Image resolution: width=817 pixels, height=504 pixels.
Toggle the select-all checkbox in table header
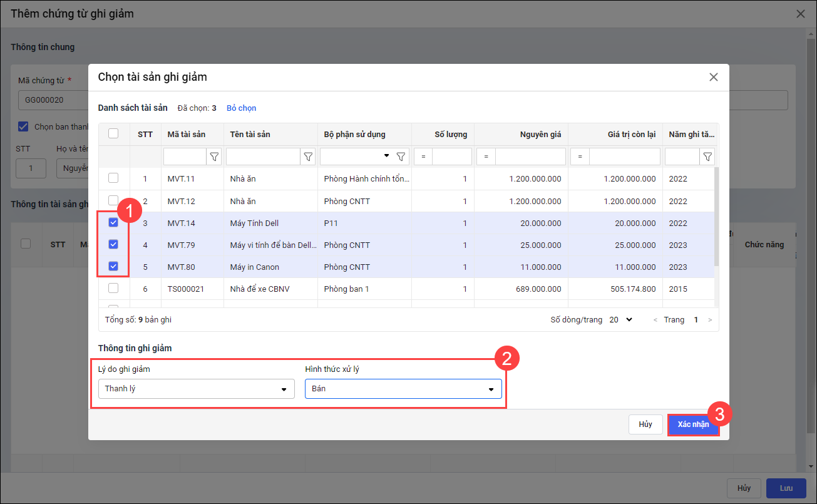(113, 133)
